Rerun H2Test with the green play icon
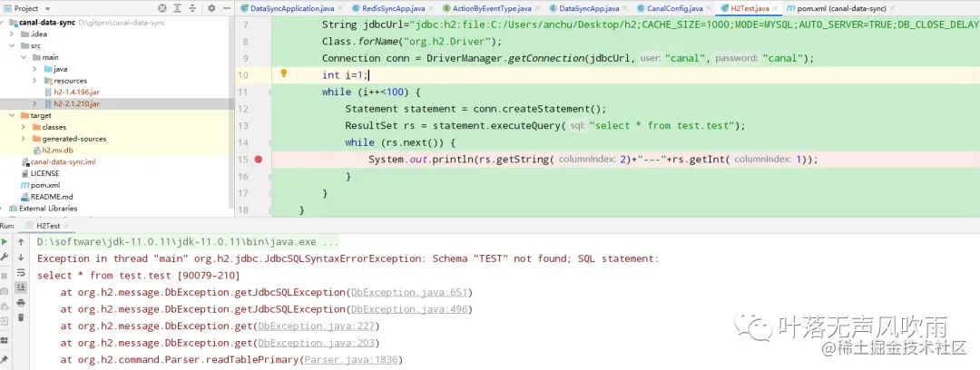The image size is (980, 370). click(5, 242)
